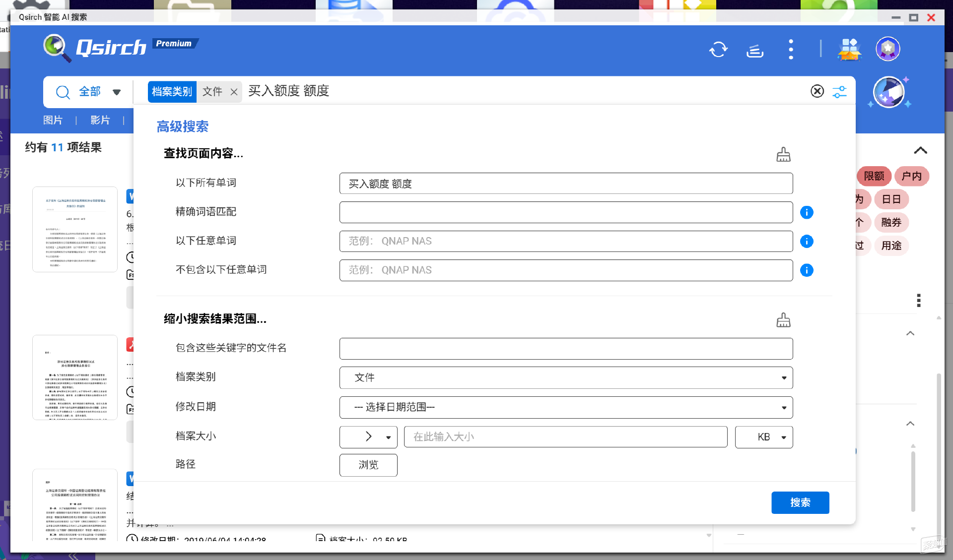Toggle the advanced search filter sliders icon
The width and height of the screenshot is (953, 560).
point(839,92)
